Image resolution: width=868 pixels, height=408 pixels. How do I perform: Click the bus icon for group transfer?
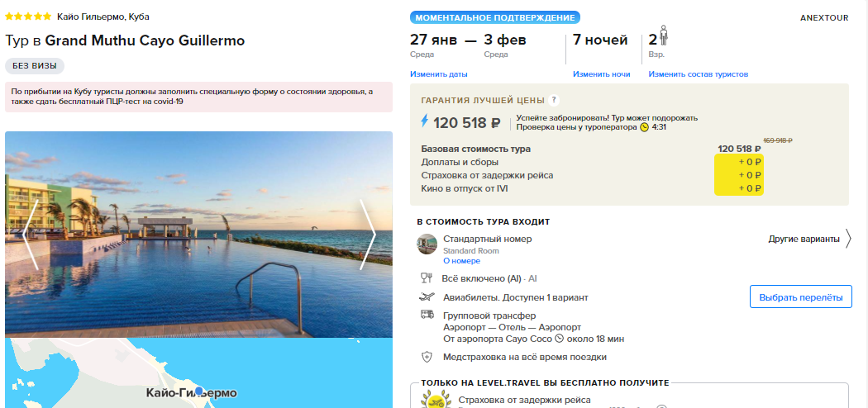(x=427, y=315)
